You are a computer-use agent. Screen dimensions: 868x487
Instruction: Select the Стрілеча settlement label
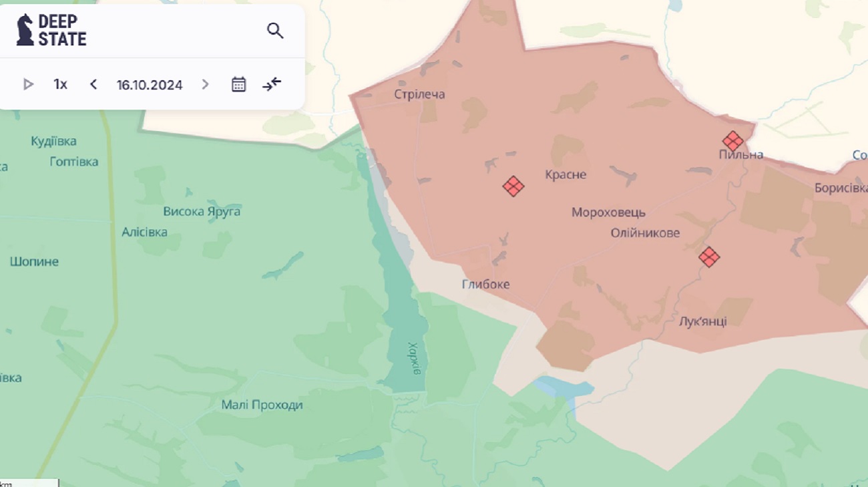(419, 94)
